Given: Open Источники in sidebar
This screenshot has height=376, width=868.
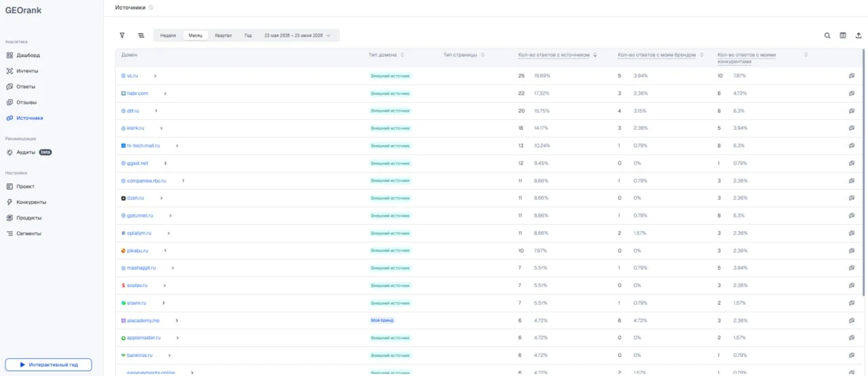Looking at the screenshot, I should 25,118.
